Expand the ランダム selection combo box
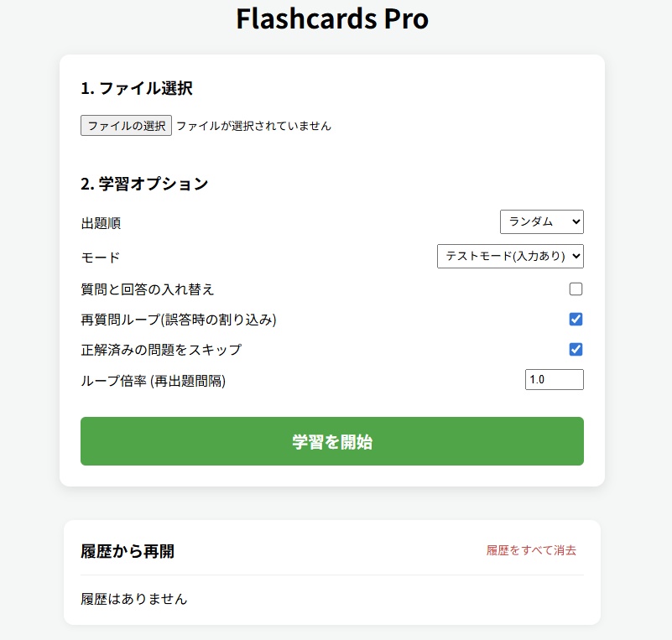 [x=542, y=222]
